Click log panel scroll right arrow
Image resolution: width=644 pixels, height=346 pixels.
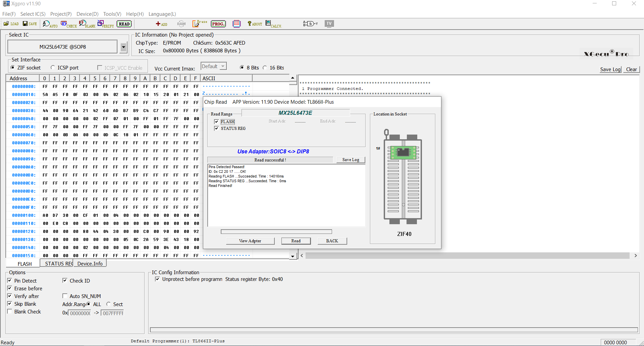point(636,256)
